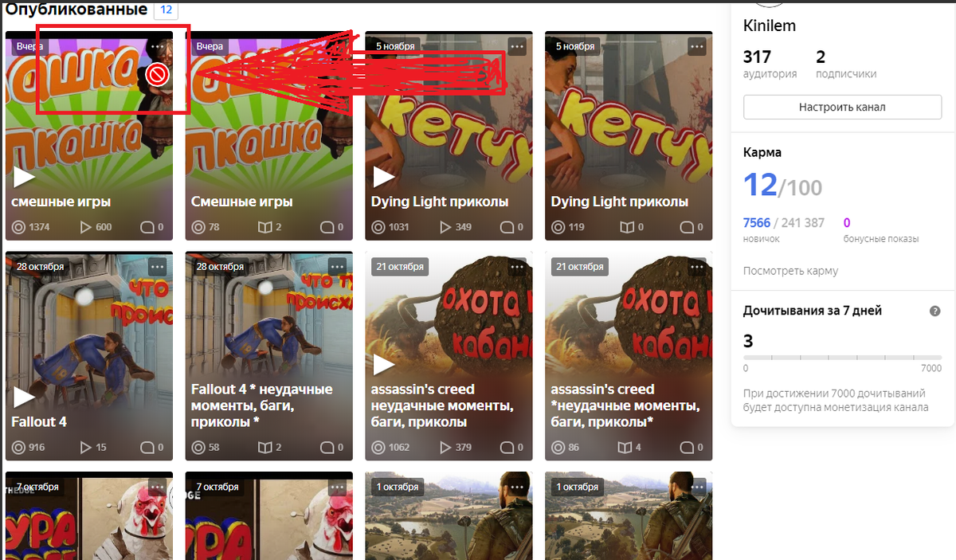Click the 21 октября badge on 1062-views card
The image size is (956, 560).
coord(400,266)
